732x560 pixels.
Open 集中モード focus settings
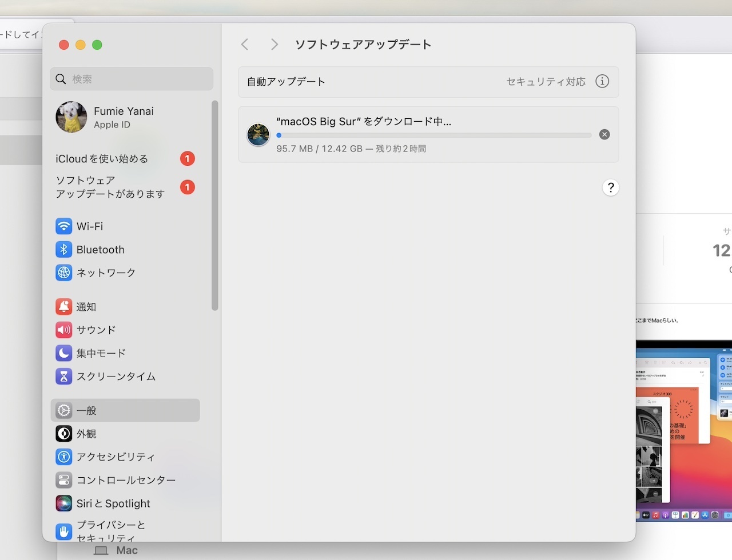click(101, 353)
